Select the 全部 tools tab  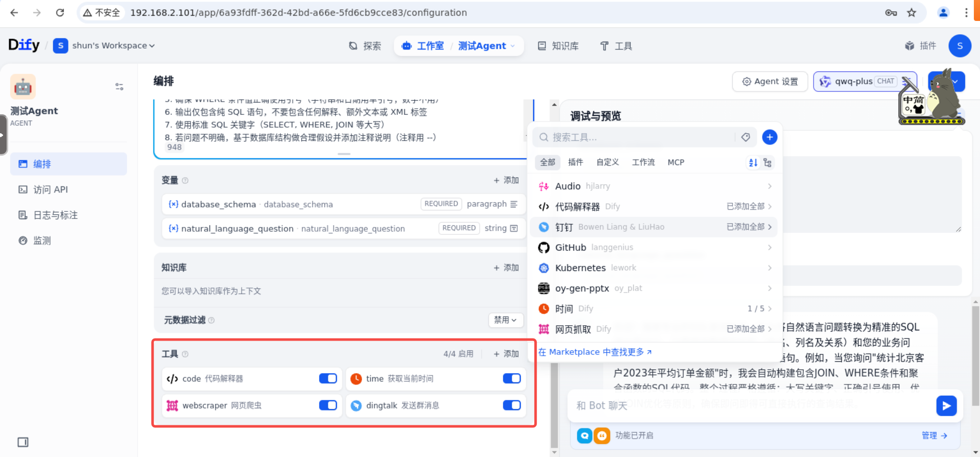pos(547,162)
